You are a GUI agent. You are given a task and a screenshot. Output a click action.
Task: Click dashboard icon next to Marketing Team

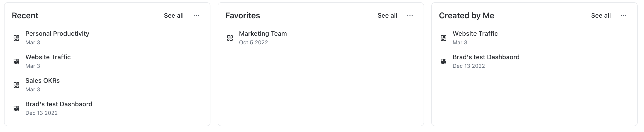[x=230, y=38]
